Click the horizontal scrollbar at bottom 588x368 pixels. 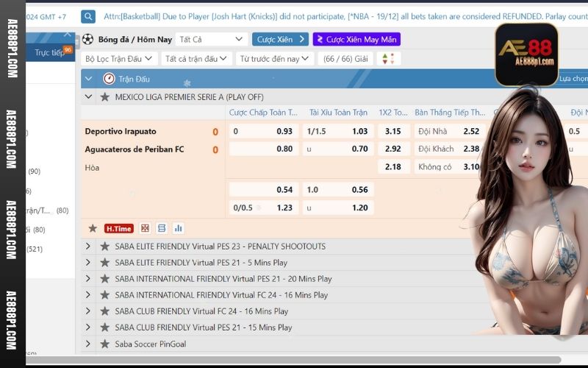pos(293,360)
